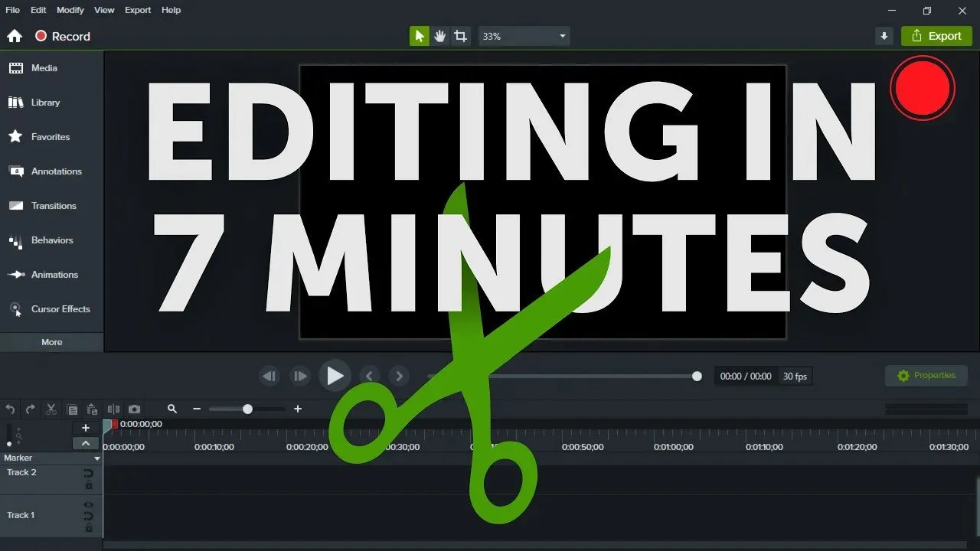
Task: Play the preview
Action: pos(335,376)
